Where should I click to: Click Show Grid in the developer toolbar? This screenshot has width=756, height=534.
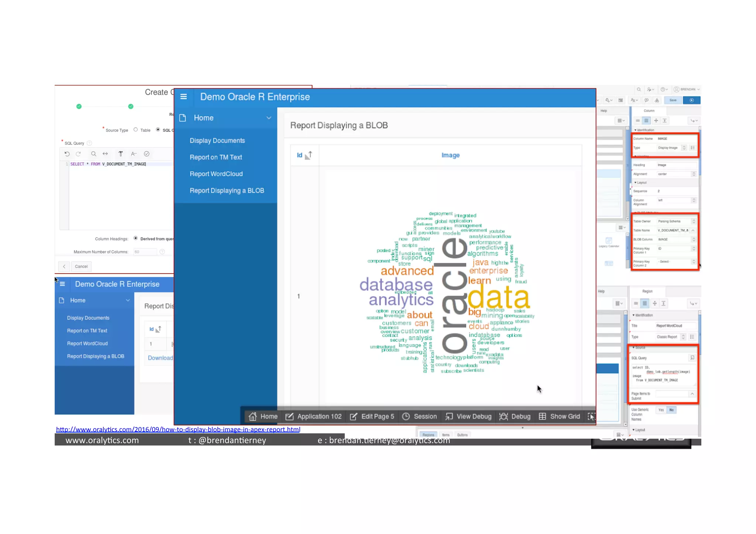click(x=559, y=416)
